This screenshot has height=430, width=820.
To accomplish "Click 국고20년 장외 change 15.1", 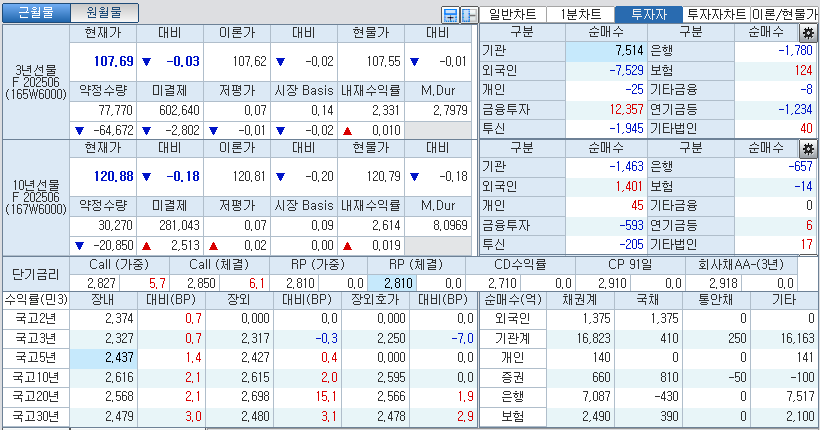I will click(x=326, y=397).
